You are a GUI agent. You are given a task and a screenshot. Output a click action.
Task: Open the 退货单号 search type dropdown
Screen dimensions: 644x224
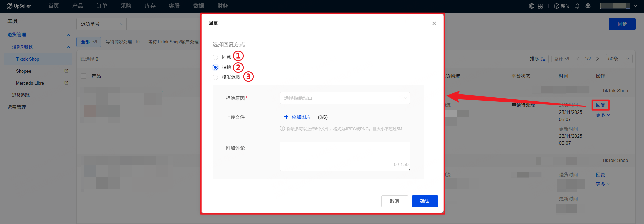101,24
